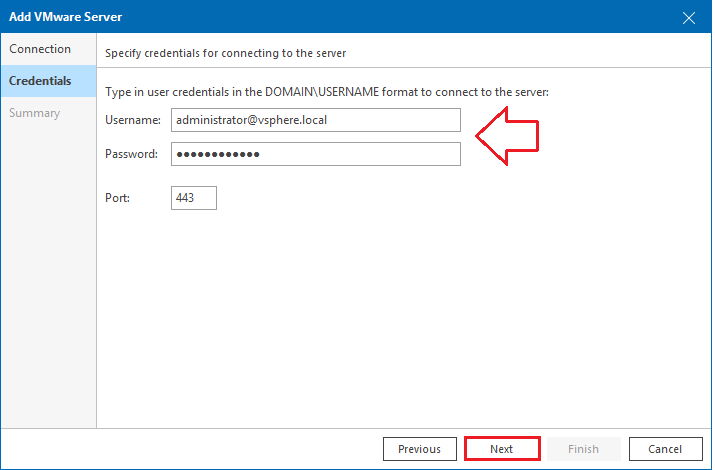Screen dimensions: 715x470
Task: Click the 'Specify credentials for connecting to the server' heading
Action: tap(225, 53)
